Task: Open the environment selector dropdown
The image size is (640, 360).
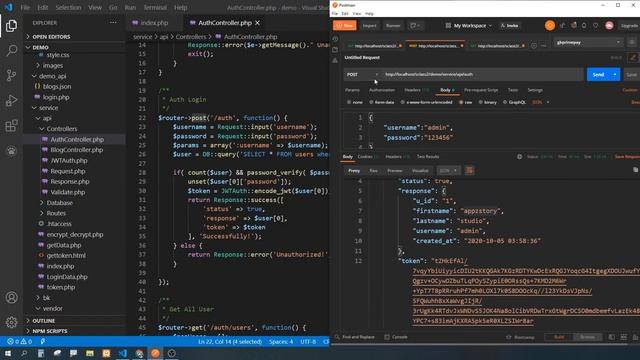Action: click(588, 42)
